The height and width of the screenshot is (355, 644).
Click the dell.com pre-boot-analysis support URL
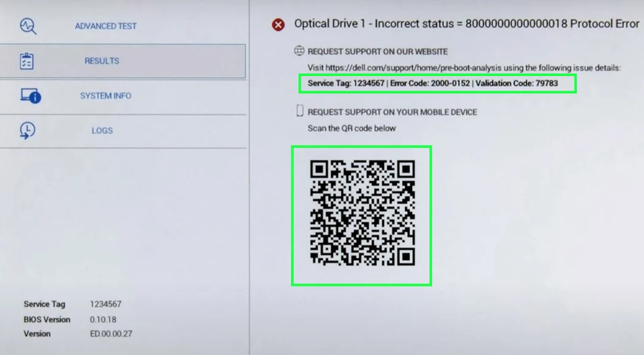(413, 67)
